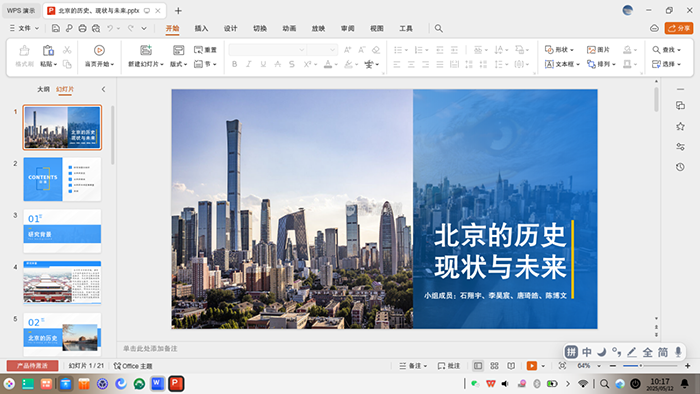The image size is (700, 394).
Task: Switch to the 大纲 outline tab
Action: click(x=43, y=89)
